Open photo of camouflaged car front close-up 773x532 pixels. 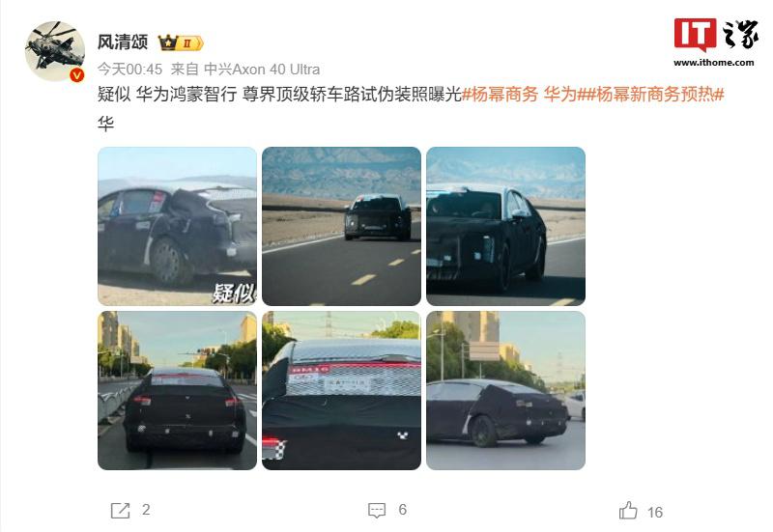[x=505, y=226]
